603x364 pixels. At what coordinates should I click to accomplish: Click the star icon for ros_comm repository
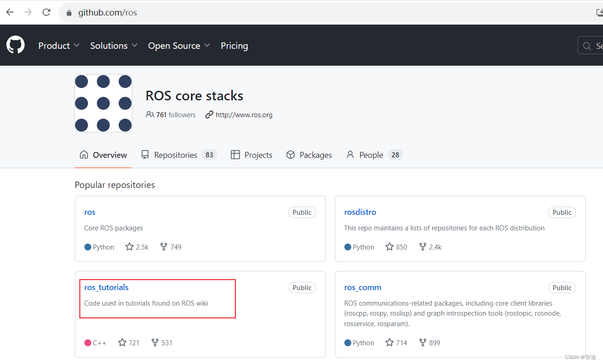[x=390, y=343]
